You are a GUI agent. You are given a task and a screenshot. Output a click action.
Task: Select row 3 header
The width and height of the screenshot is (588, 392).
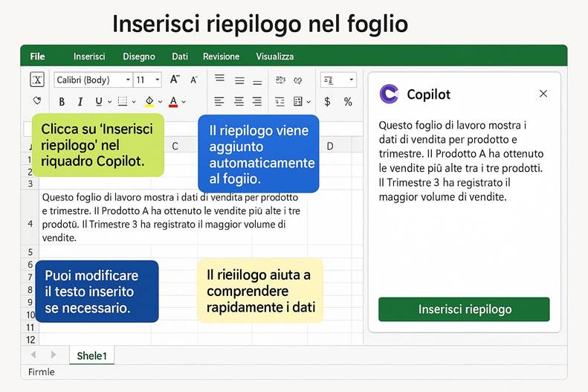30,184
